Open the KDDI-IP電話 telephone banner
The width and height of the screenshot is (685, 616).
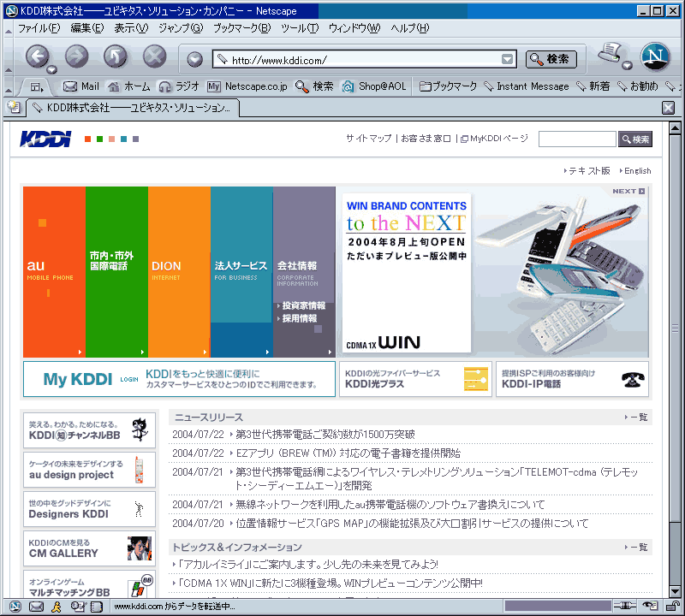572,379
